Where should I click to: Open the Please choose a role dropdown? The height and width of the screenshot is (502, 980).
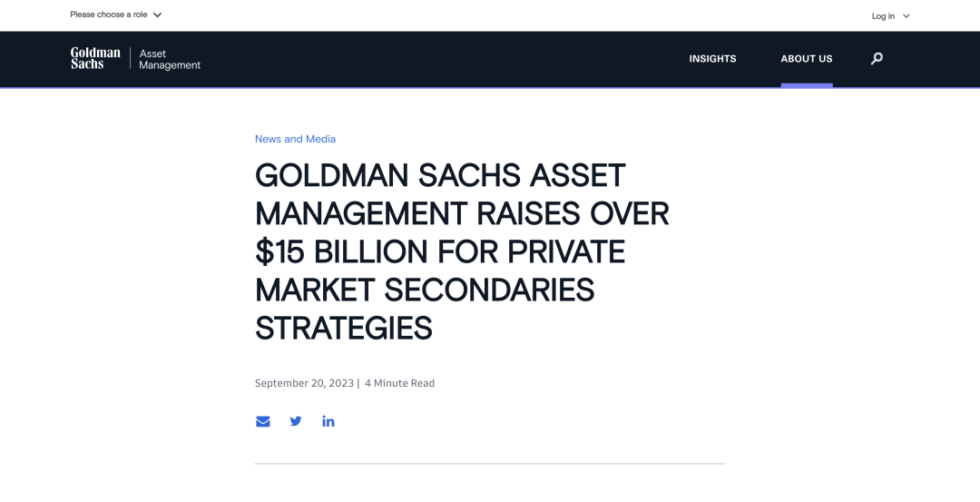[115, 15]
